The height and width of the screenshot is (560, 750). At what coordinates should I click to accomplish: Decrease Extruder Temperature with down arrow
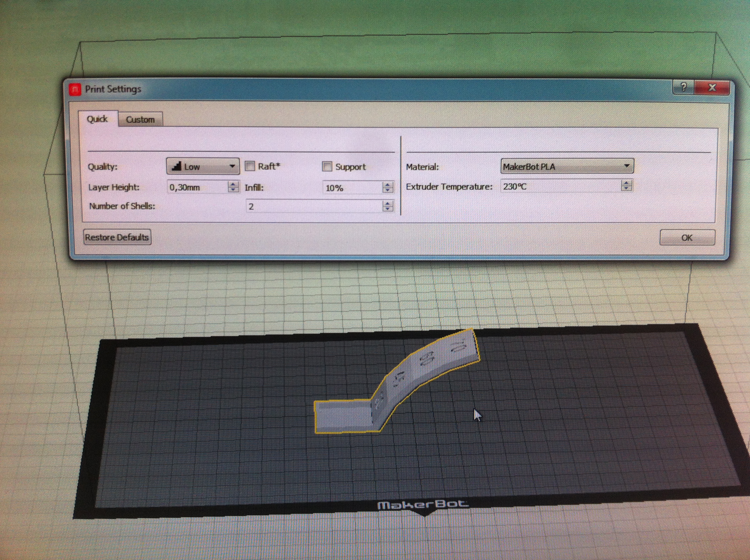[626, 189]
